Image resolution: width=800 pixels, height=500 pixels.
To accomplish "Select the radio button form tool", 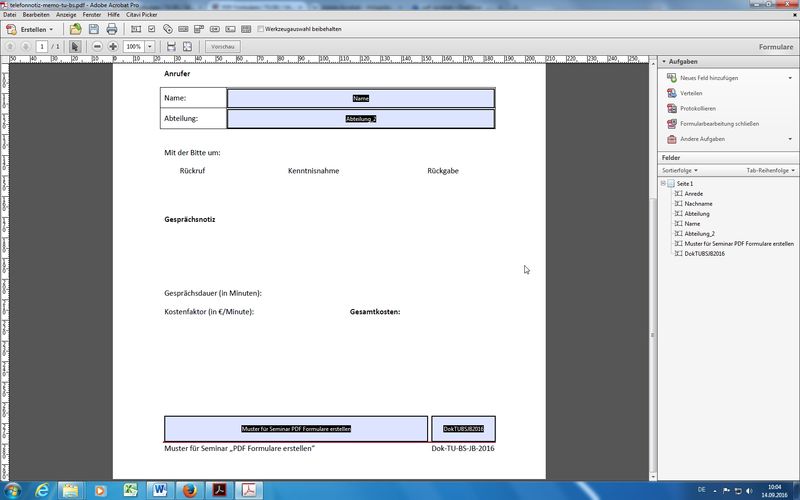I will (167, 29).
